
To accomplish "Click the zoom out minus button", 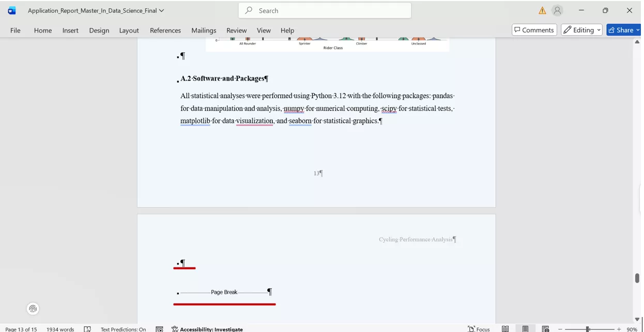I will (560, 329).
